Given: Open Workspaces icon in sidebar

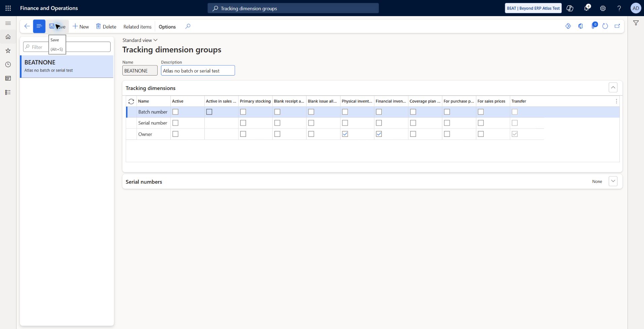Looking at the screenshot, I should [x=8, y=78].
